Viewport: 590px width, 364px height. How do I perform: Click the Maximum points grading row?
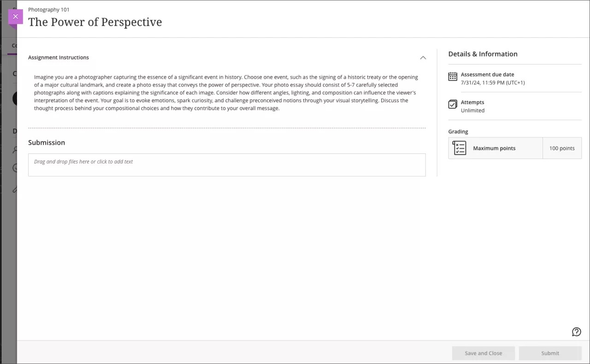pos(495,148)
